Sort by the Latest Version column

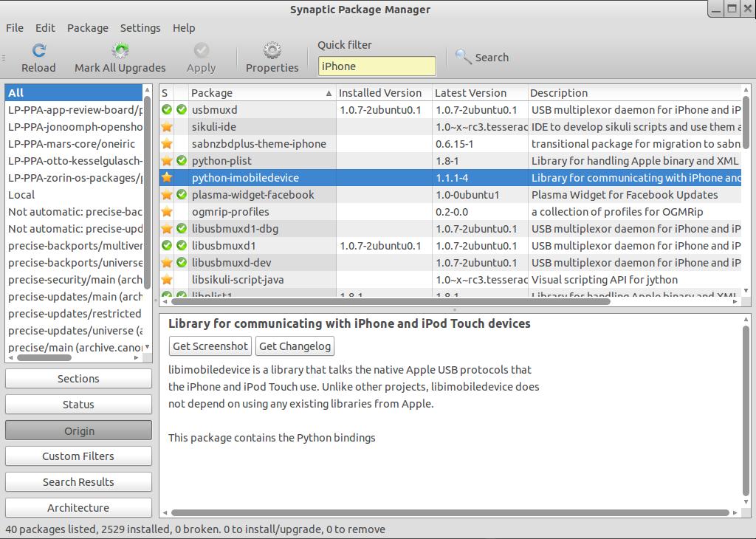coord(470,93)
